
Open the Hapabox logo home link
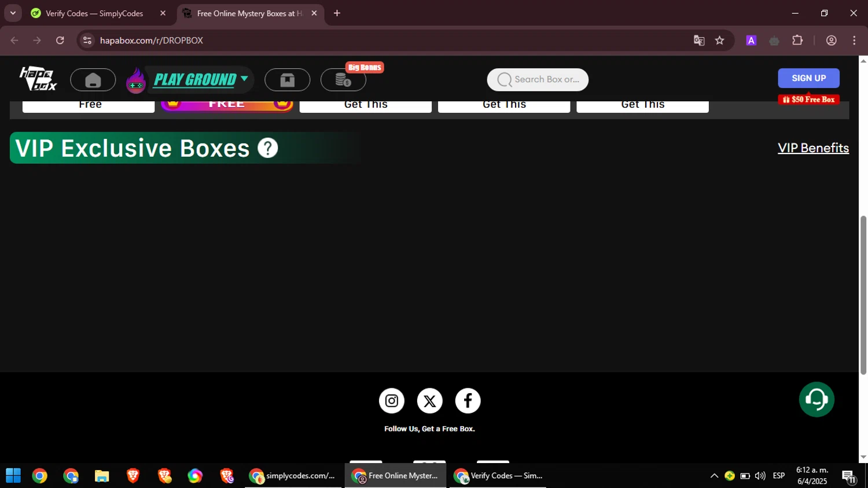(x=38, y=79)
